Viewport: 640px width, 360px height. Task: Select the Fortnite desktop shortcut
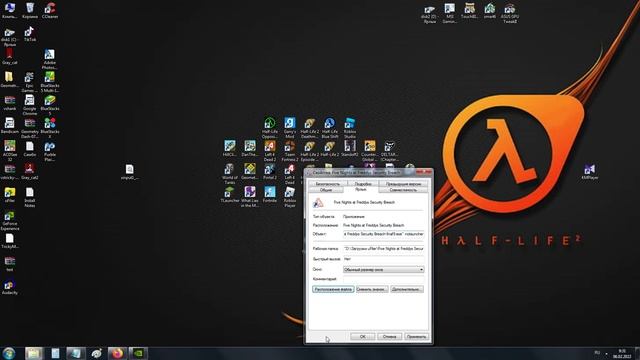270,195
